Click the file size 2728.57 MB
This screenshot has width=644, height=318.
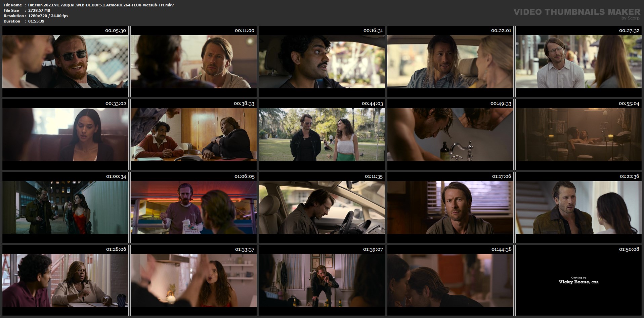point(39,10)
